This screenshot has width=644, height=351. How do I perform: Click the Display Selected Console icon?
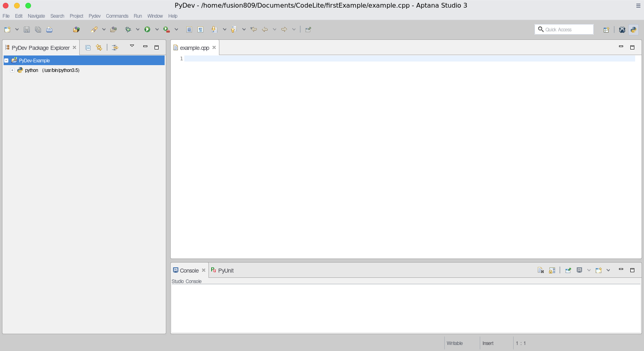(579, 270)
